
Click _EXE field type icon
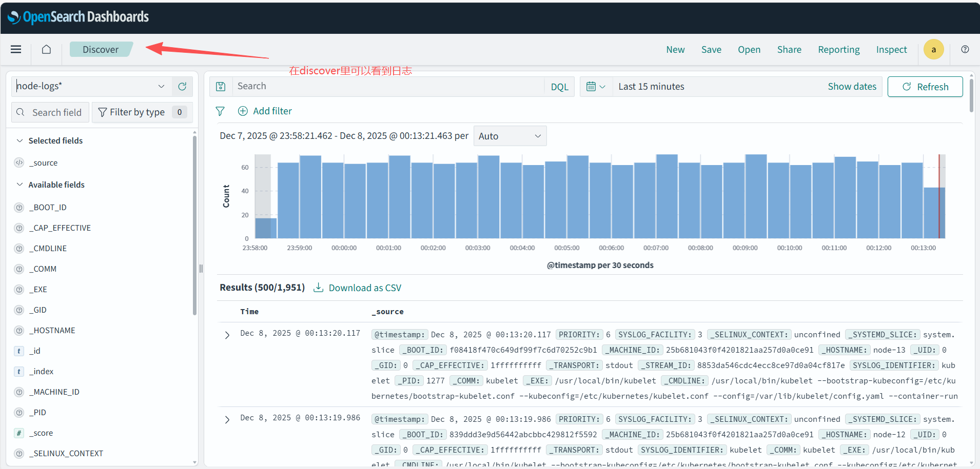19,290
